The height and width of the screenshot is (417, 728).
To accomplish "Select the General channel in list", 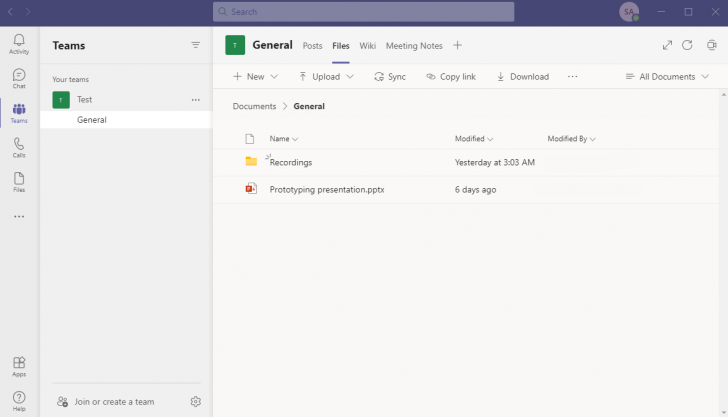I will 126,120.
